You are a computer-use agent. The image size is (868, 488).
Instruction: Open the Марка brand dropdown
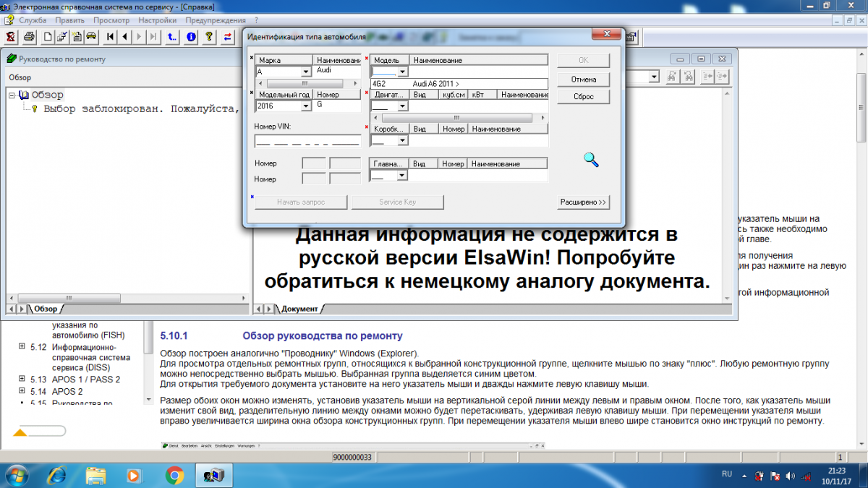(x=305, y=72)
